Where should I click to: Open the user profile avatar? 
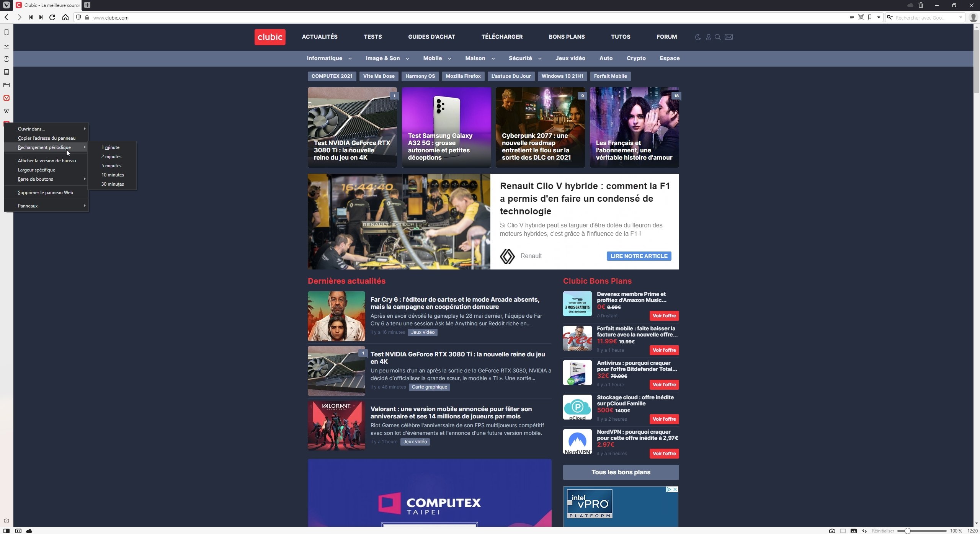(973, 17)
